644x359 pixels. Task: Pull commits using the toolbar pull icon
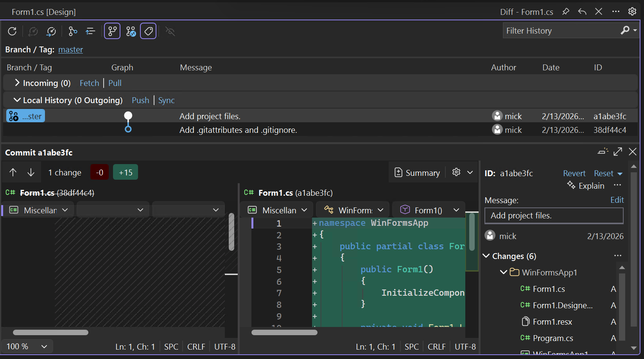click(x=51, y=31)
